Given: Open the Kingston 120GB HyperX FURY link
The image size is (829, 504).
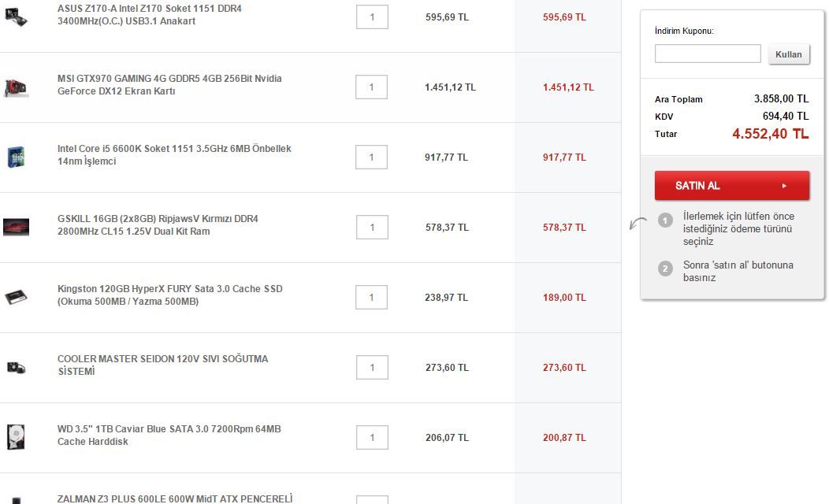Looking at the screenshot, I should (x=169, y=295).
